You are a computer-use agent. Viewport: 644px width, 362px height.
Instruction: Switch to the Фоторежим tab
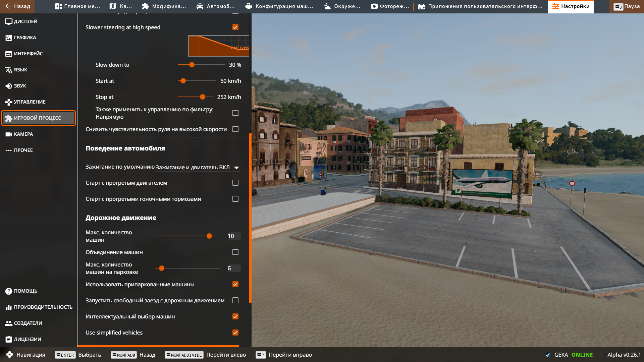[390, 6]
